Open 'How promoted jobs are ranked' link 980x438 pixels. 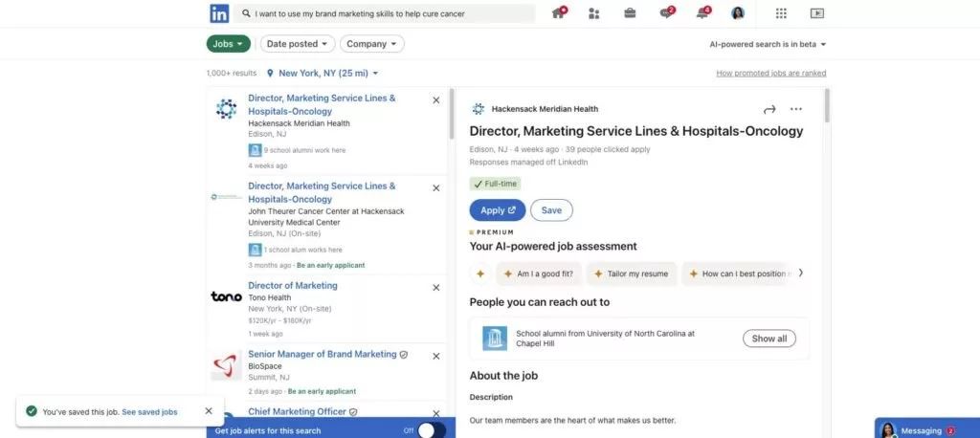770,73
